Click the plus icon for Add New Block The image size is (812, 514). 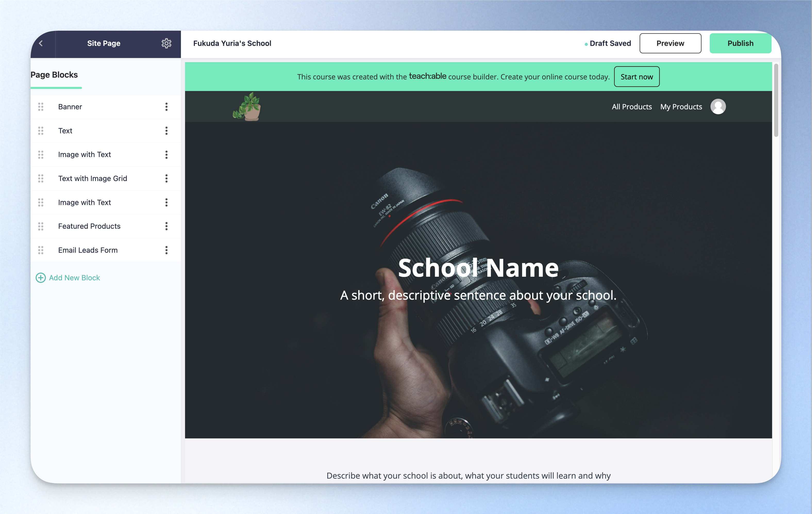pyautogui.click(x=40, y=278)
